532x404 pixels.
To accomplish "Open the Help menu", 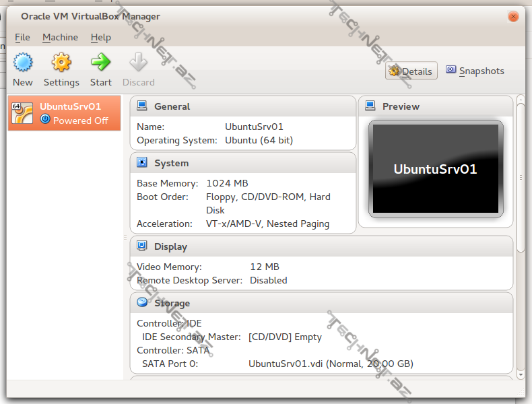I will coord(101,37).
